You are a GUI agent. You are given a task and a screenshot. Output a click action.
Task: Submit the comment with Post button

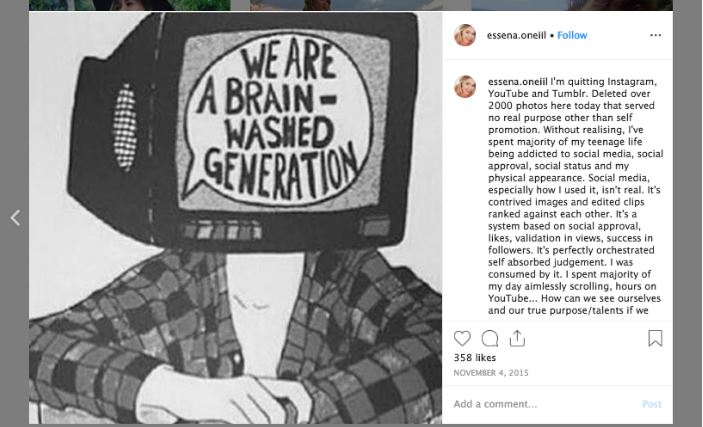(x=651, y=404)
